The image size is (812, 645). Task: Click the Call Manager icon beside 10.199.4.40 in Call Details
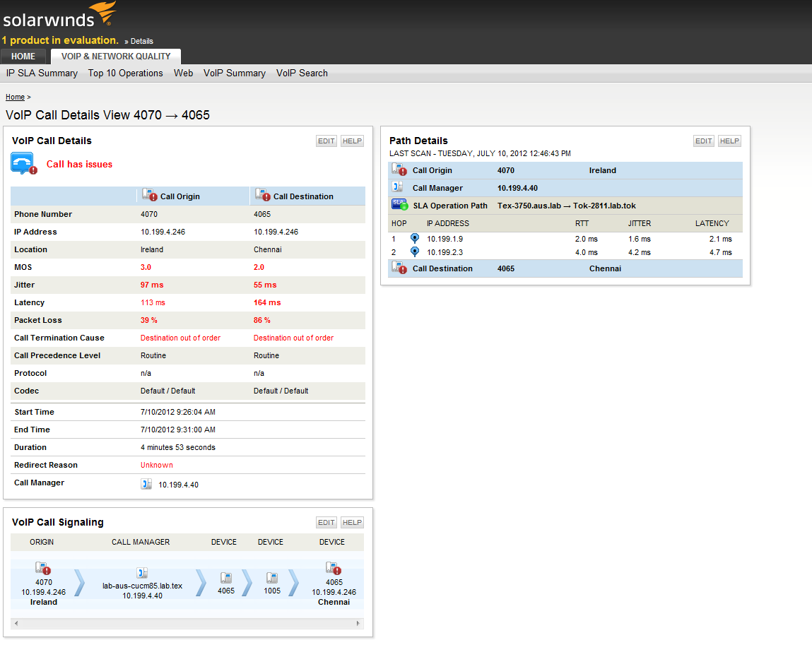click(x=146, y=484)
